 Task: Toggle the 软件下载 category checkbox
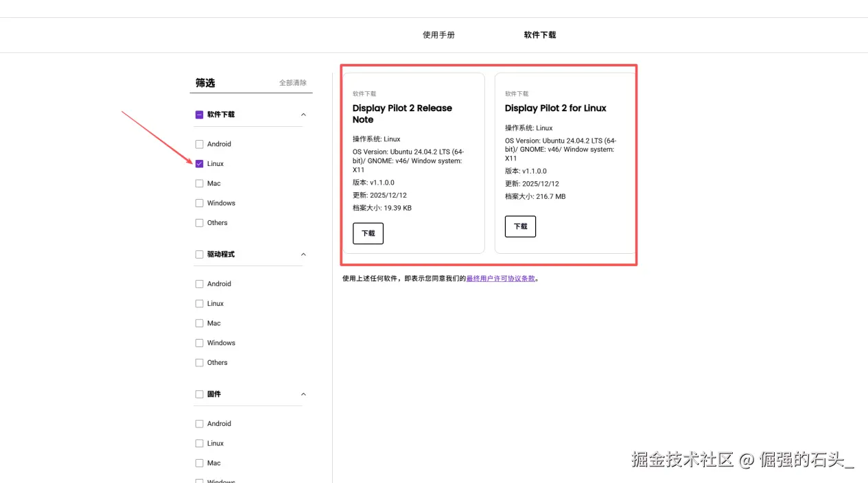click(200, 115)
